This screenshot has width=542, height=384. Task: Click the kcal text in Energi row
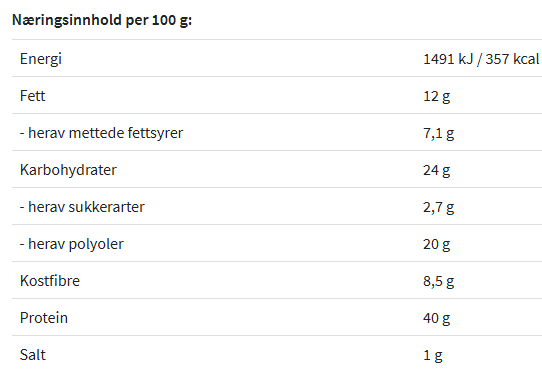(526, 59)
